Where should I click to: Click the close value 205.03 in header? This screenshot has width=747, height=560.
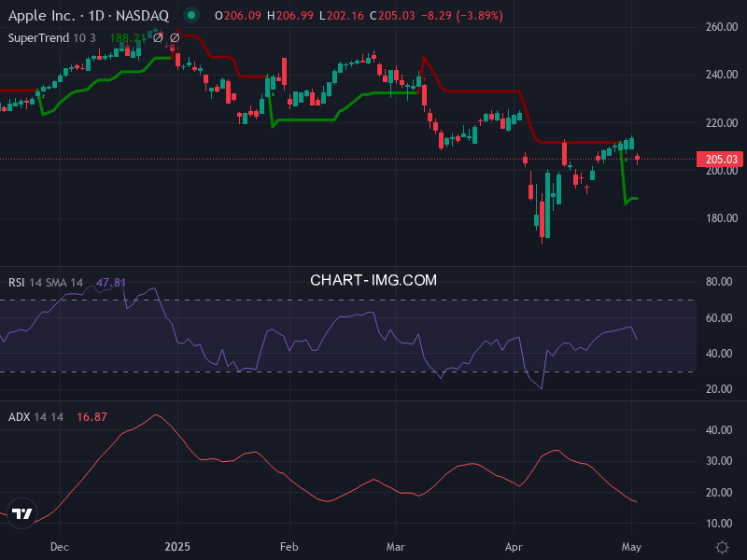pos(397,16)
